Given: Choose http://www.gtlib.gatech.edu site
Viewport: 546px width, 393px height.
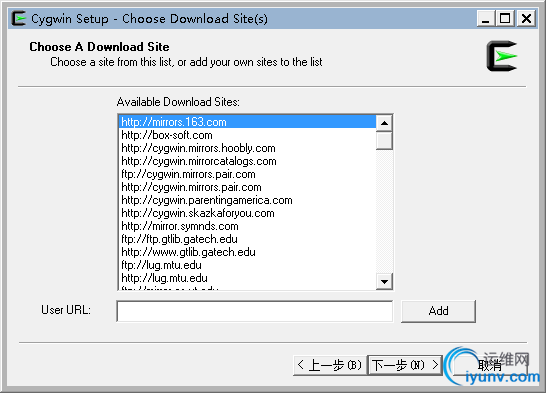Looking at the screenshot, I should coord(247,252).
